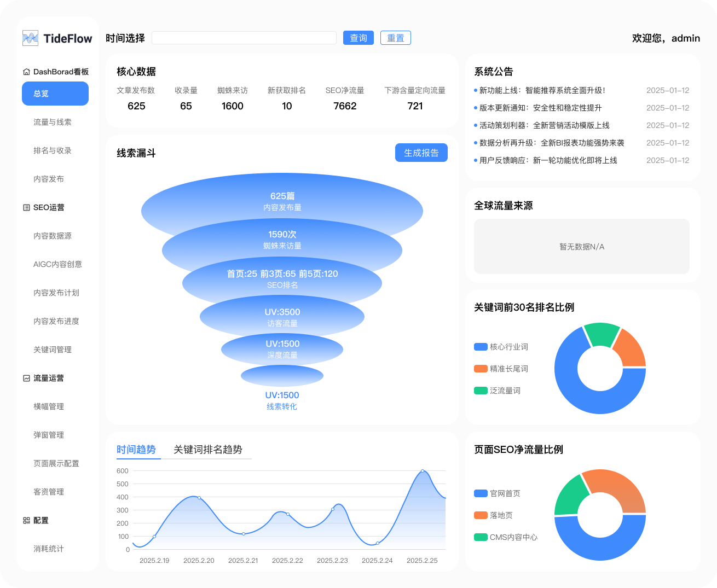Open 内容数据源 sidebar item

coord(53,236)
